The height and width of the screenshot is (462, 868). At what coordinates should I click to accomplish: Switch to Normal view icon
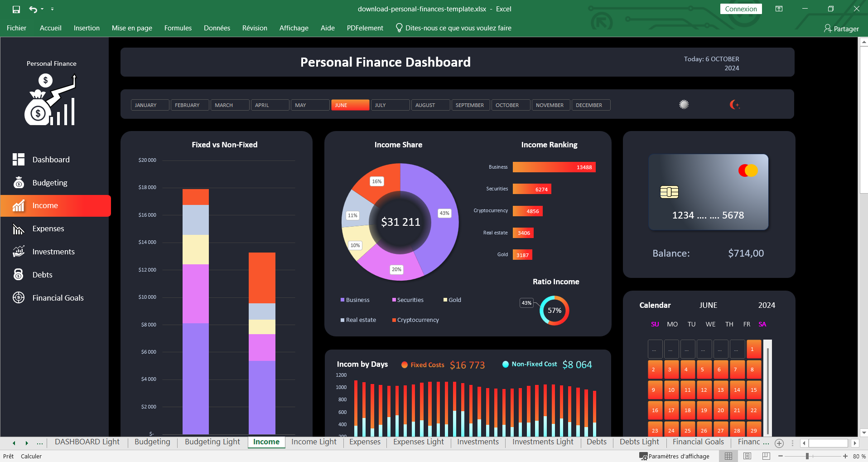coord(728,456)
